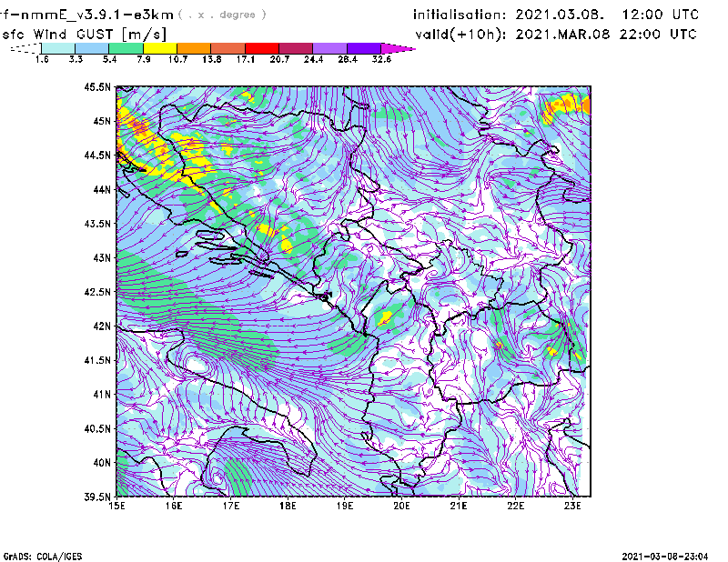Click the 45.5N latitude label
Image resolution: width=728 pixels, height=562 pixels.
[x=97, y=86]
